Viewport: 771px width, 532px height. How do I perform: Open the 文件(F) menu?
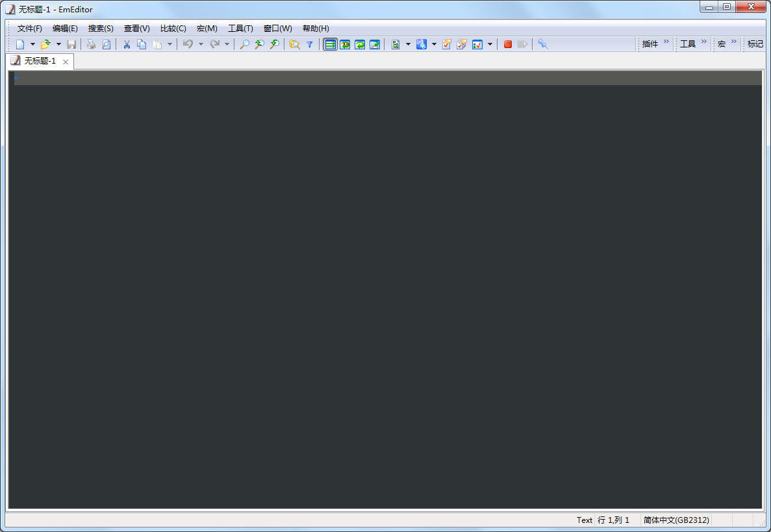pos(29,29)
